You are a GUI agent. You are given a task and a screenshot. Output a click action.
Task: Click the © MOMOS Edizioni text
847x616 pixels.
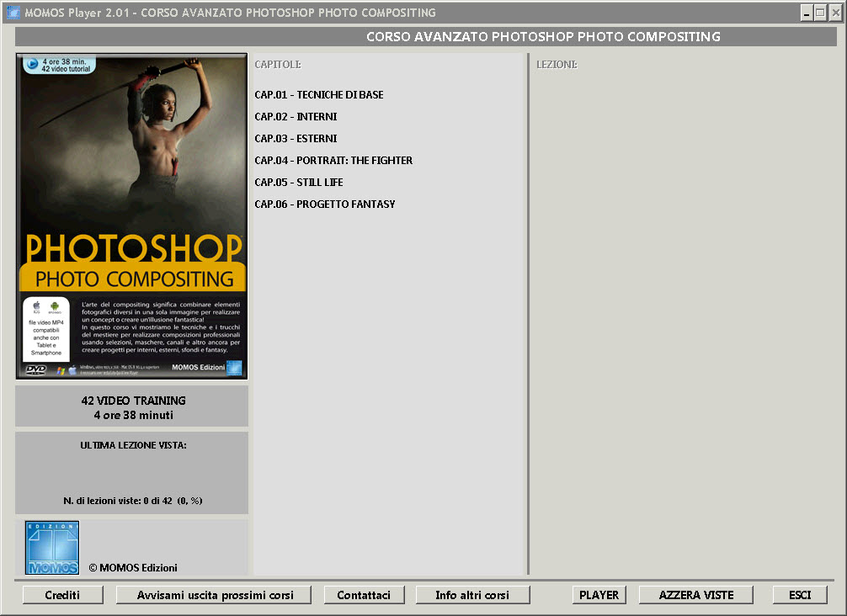133,568
